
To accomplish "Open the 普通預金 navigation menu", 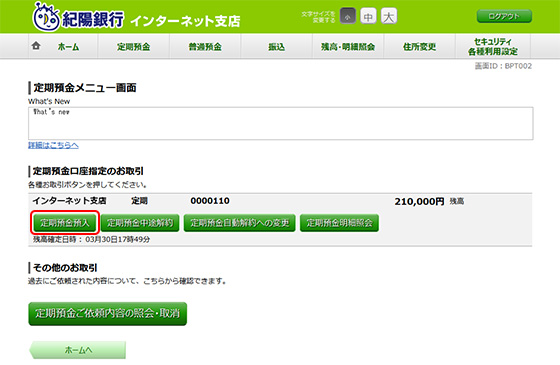I will [x=205, y=46].
